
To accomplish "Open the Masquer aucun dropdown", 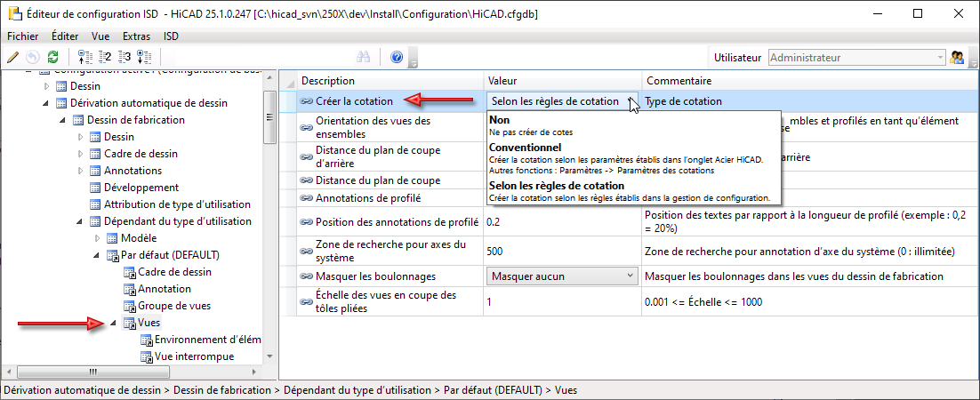I will [x=563, y=276].
